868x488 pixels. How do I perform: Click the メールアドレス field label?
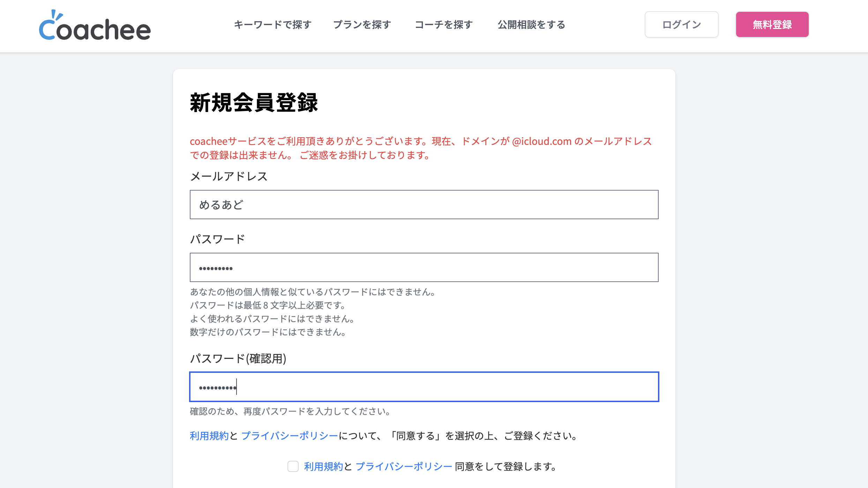[229, 177]
